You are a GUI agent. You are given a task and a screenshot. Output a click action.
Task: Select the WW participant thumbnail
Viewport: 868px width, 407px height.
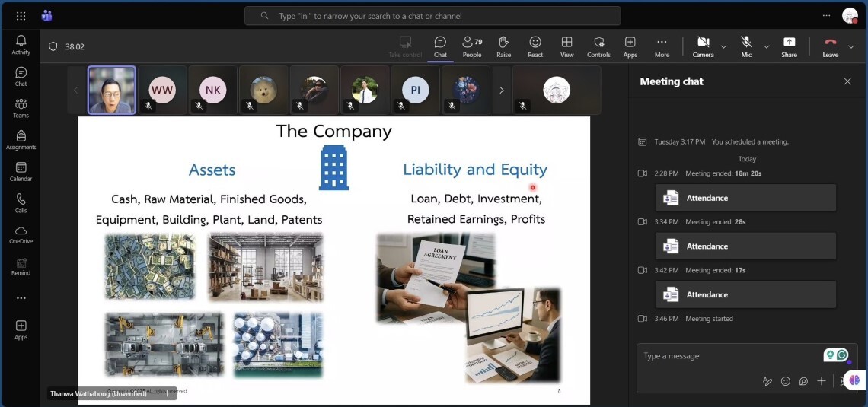(162, 90)
